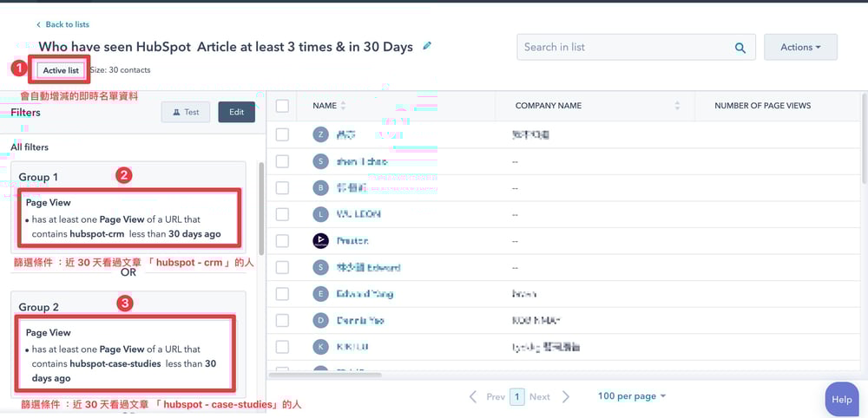The image size is (868, 418).
Task: Open the Dennis Yao contact name
Action: 360,320
